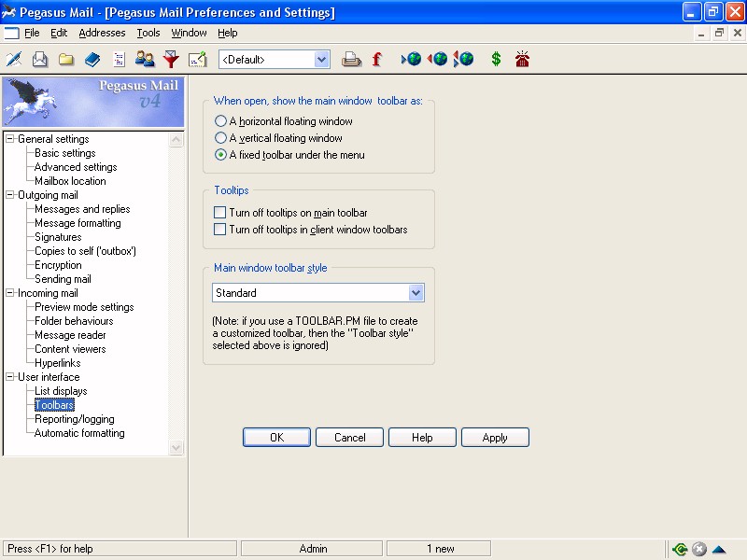Click the notice board icon beside the funnel
Screen dimensions: 747x560
198,60
